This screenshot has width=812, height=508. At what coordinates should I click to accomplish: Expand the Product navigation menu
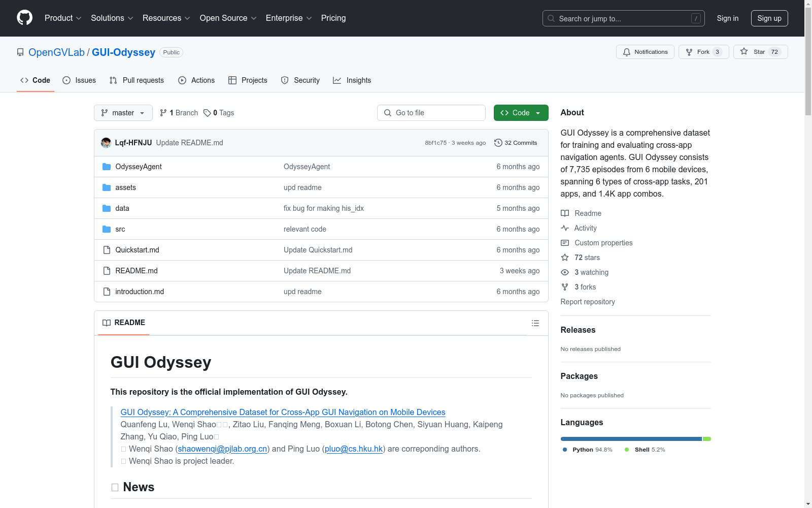coord(63,18)
